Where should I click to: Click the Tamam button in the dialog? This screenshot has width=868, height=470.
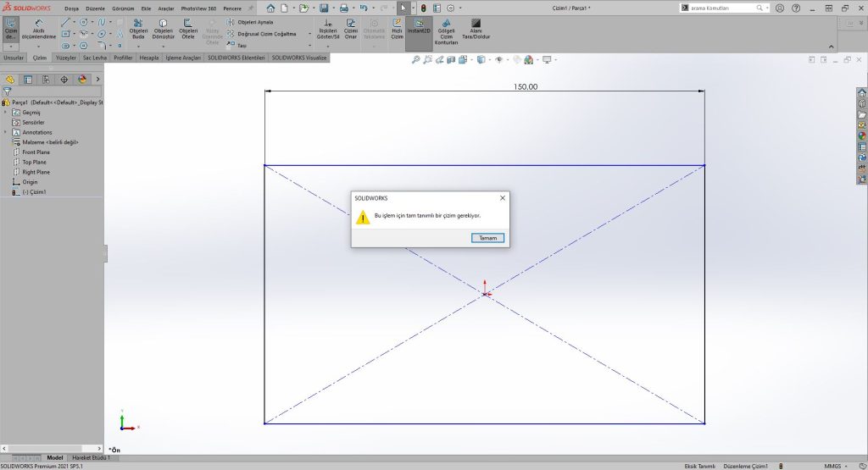click(488, 238)
